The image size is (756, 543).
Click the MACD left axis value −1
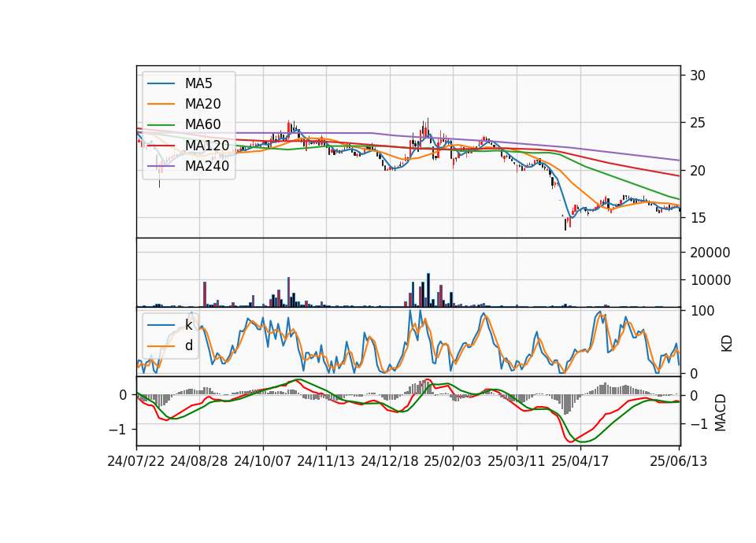pyautogui.click(x=117, y=430)
